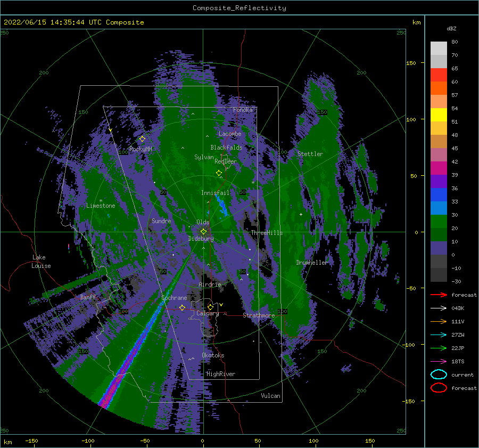Click the magenta swatch in the dBZ scale
The height and width of the screenshot is (448, 479).
tap(439, 168)
